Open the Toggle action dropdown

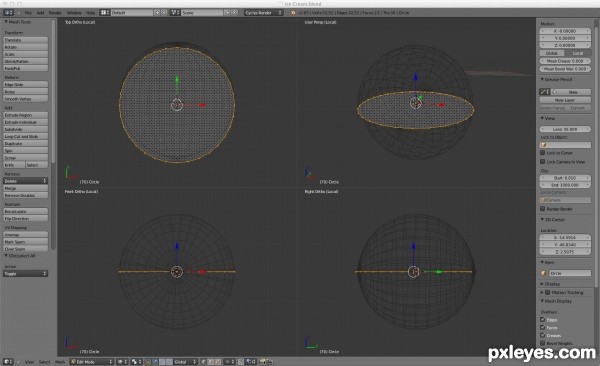pos(25,273)
